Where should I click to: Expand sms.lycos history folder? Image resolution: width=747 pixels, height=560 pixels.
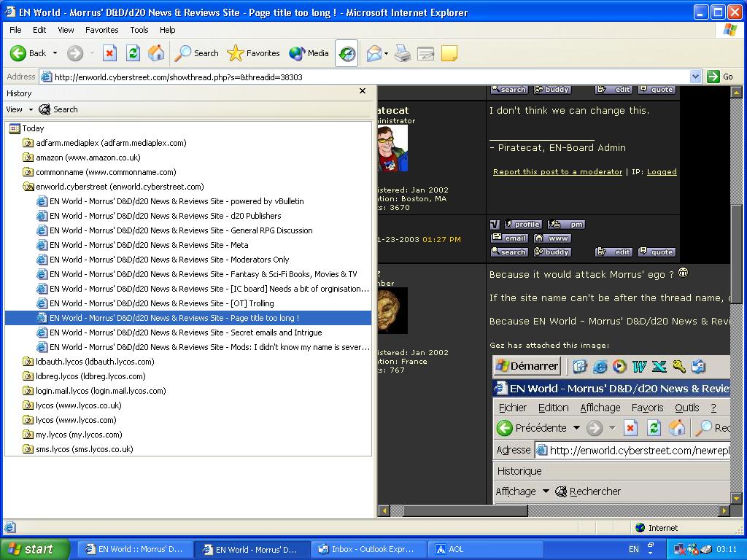pyautogui.click(x=78, y=449)
